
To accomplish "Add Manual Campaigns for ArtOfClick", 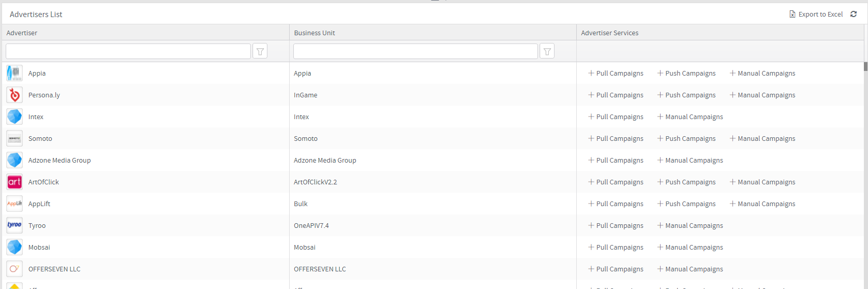I will (x=762, y=182).
